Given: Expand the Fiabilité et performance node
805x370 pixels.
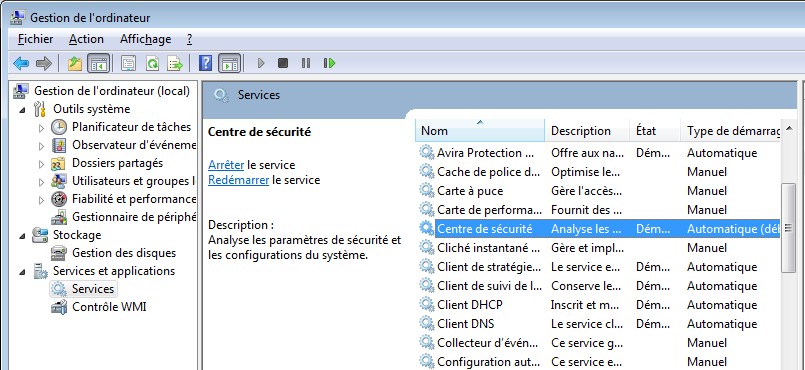Looking at the screenshot, I should [x=42, y=200].
